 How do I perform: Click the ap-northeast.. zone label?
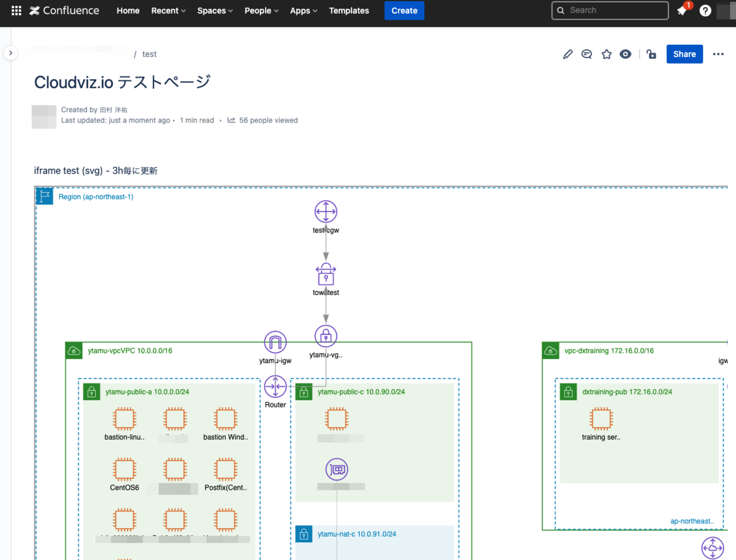pos(692,521)
